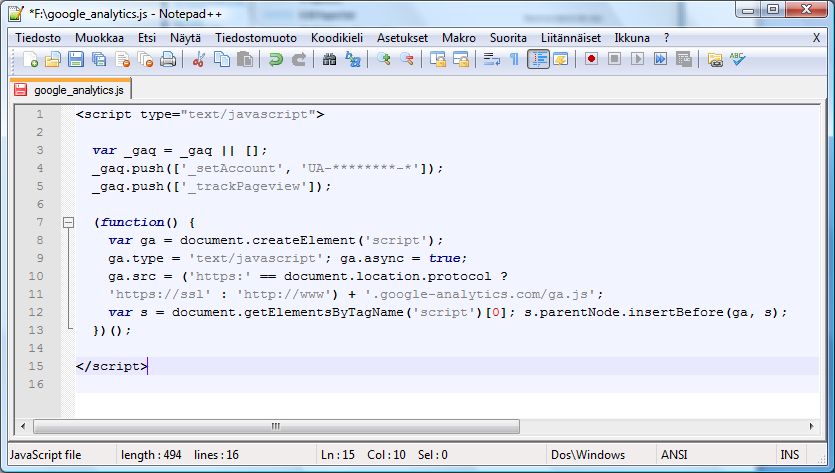Click the Redo arrow icon
The width and height of the screenshot is (835, 473).
[299, 59]
